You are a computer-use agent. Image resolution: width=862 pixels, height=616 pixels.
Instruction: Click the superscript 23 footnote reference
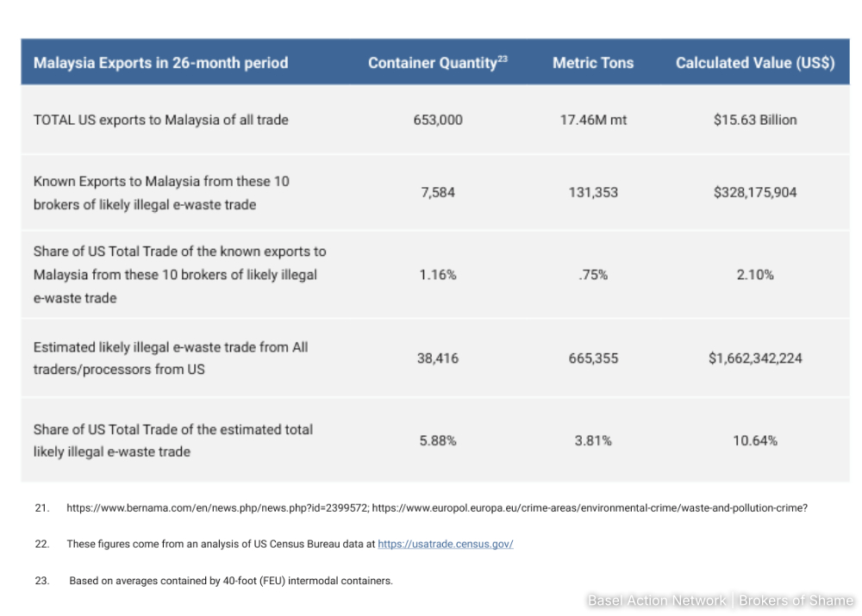coord(503,59)
